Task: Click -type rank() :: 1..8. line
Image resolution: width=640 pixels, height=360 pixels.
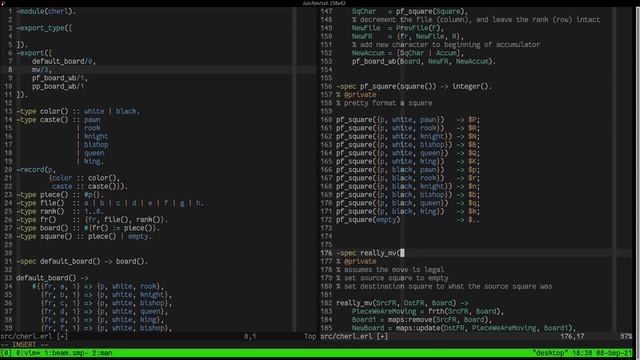Action: (x=60, y=211)
